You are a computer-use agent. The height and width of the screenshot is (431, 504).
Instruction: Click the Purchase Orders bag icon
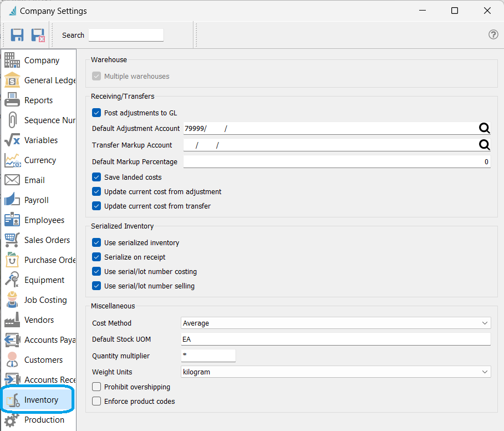pyautogui.click(x=12, y=260)
